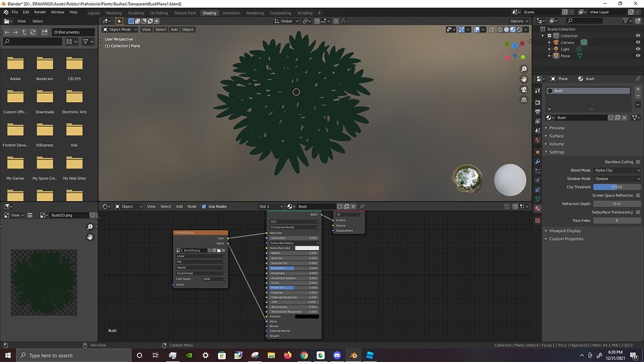
Task: Click the plus icon to add a material slot
Action: click(638, 89)
